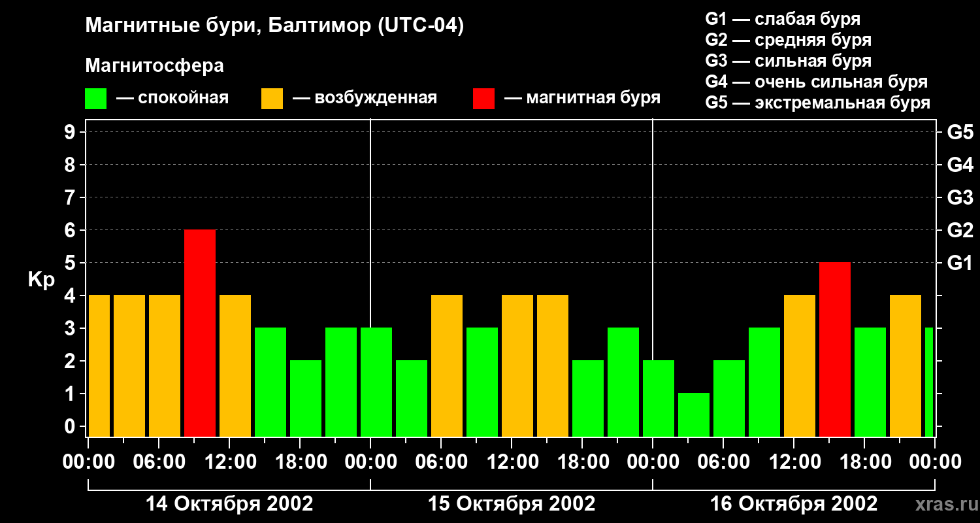Click the standalone 'G4' right-axis label
Image resolution: width=980 pixels, height=523 pixels.
(x=960, y=165)
